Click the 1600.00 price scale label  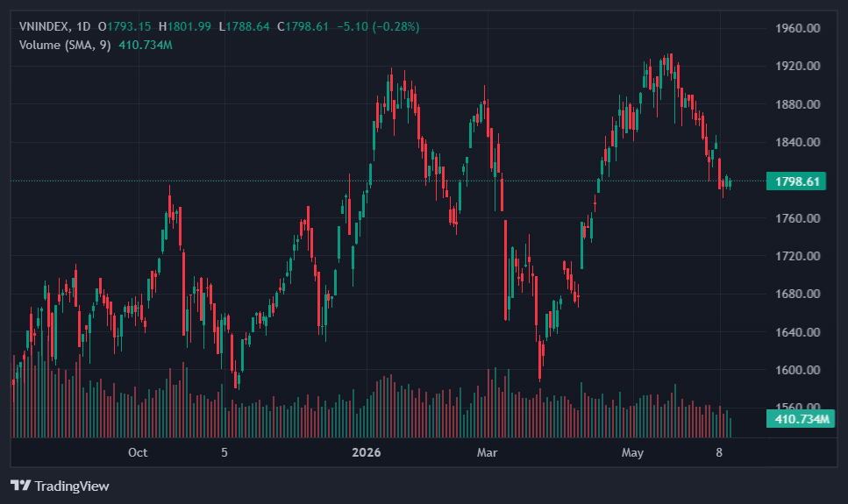click(x=798, y=371)
